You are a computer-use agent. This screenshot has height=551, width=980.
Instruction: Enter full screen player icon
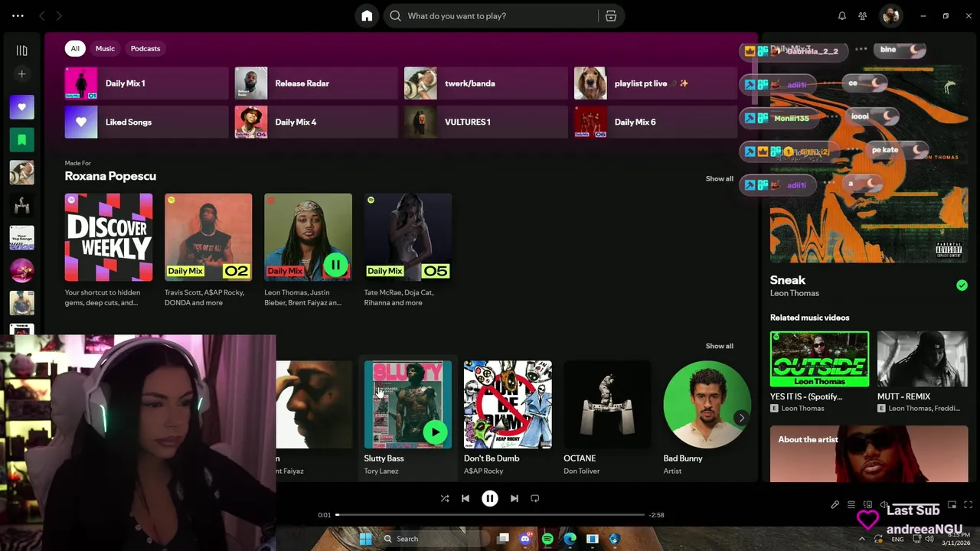968,505
